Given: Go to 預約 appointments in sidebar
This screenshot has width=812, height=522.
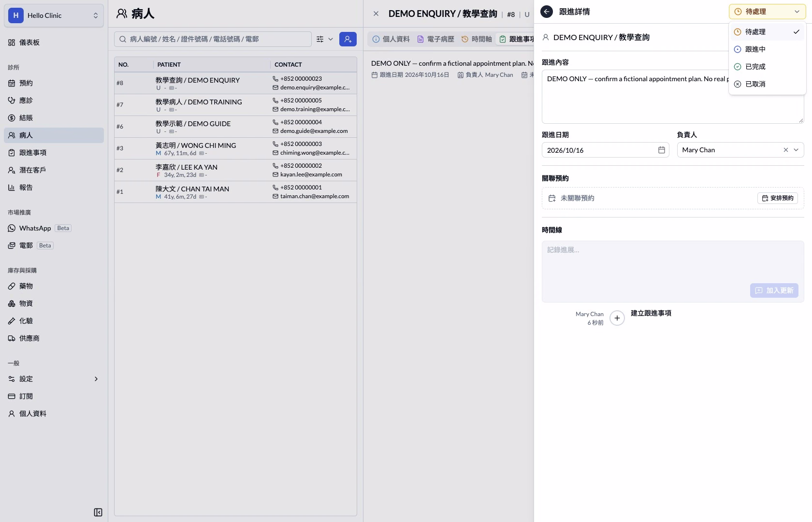Looking at the screenshot, I should point(54,83).
